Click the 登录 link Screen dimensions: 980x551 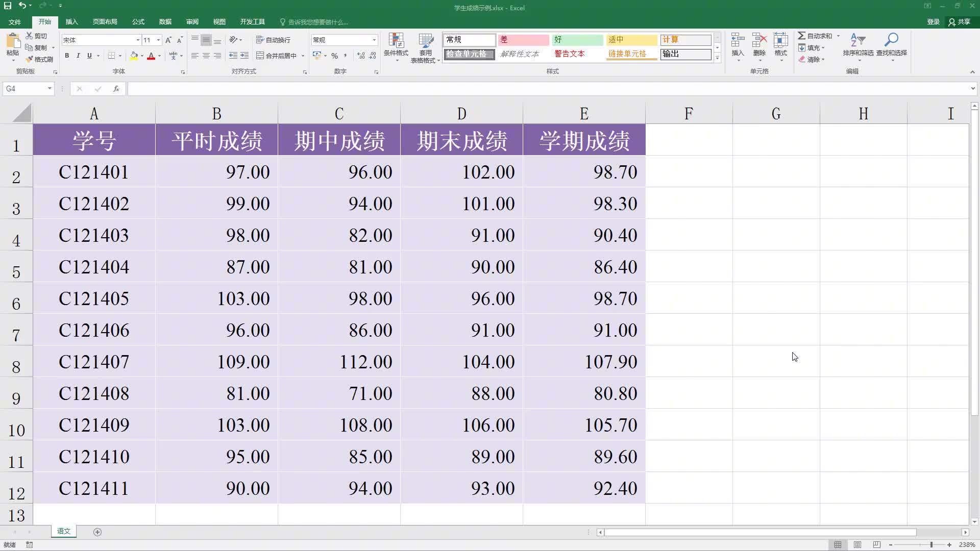(933, 22)
